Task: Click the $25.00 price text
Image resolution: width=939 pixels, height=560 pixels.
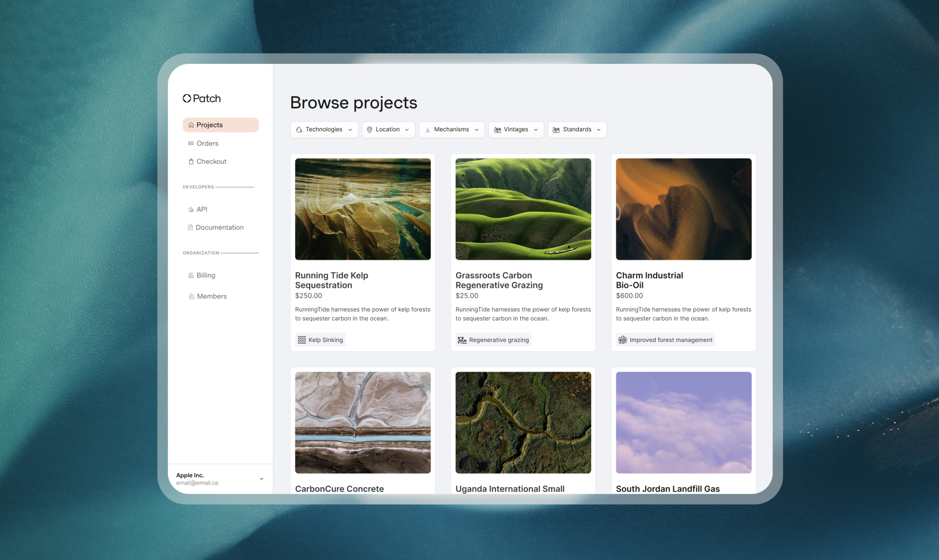Action: pyautogui.click(x=467, y=296)
